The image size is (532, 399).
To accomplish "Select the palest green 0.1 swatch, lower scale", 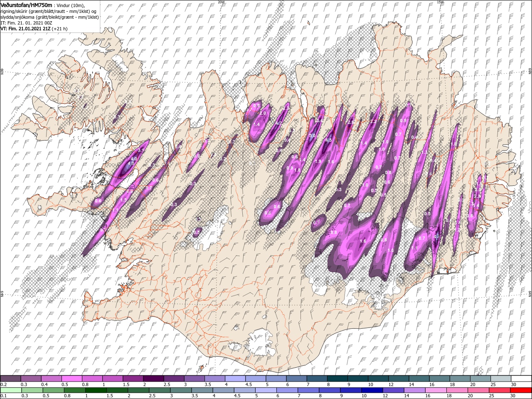I will pos(11,390).
